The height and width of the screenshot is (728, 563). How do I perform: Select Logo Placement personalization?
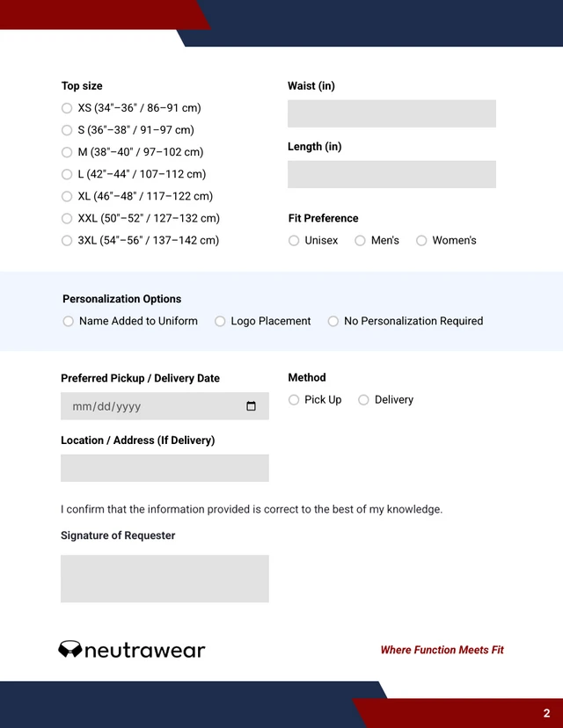(x=219, y=321)
